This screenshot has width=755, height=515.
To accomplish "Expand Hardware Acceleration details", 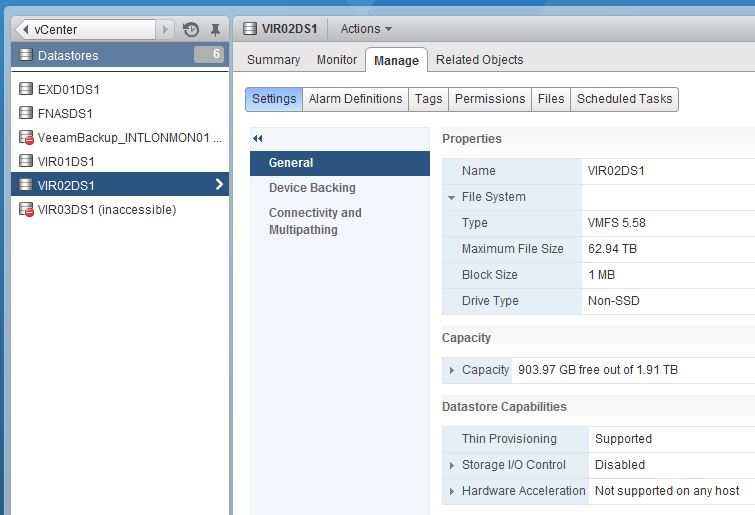I will [x=452, y=491].
